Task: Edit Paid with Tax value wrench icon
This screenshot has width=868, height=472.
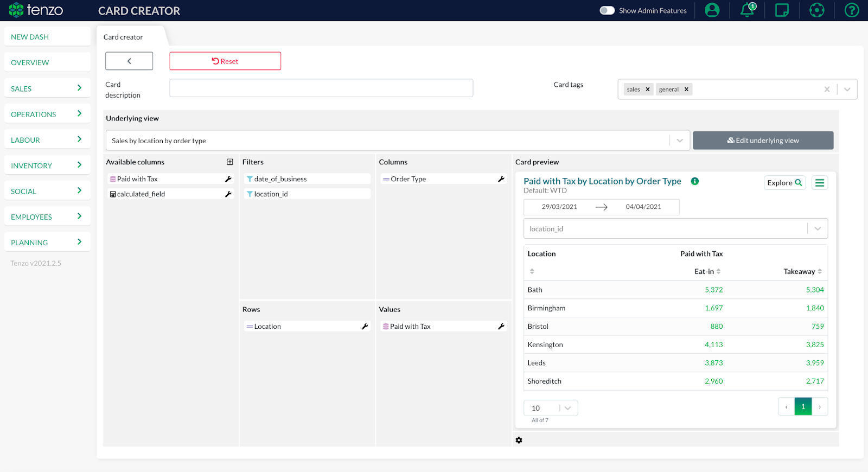Action: click(501, 327)
